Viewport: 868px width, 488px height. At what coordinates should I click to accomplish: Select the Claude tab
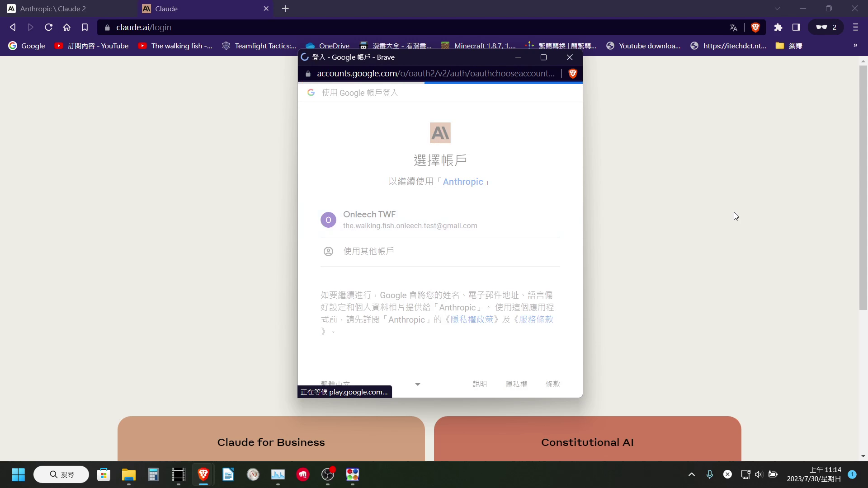(x=205, y=9)
